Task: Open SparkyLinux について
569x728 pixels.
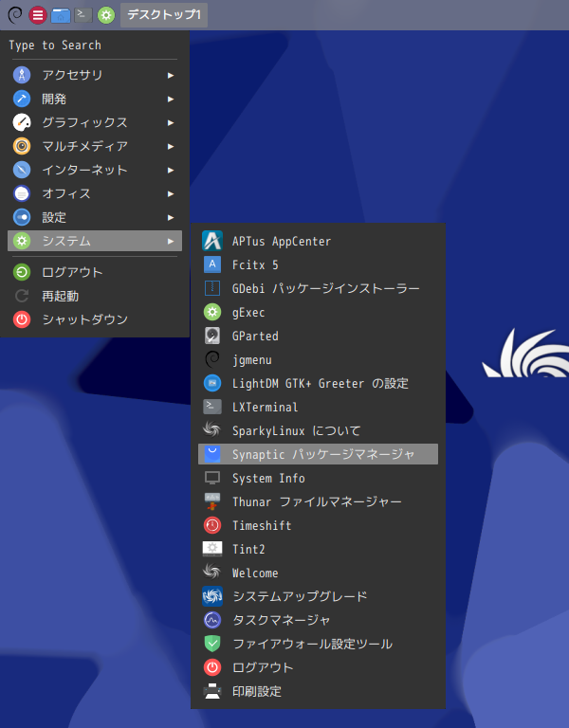Action: click(319, 430)
